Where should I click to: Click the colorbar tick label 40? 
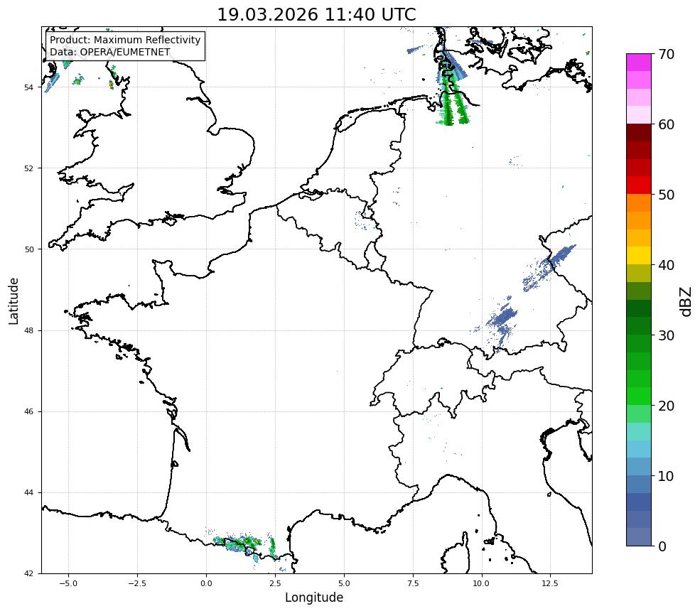click(x=666, y=265)
